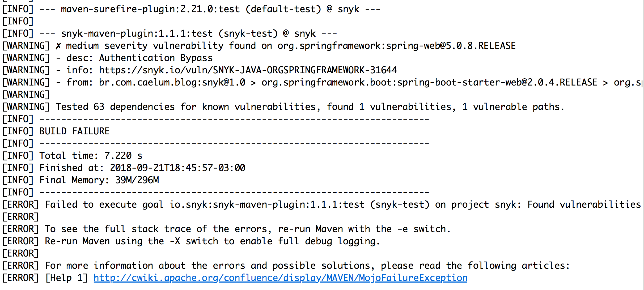This screenshot has width=644, height=290.
Task: Click the Total time 7.220 s line
Action: pyautogui.click(x=91, y=156)
